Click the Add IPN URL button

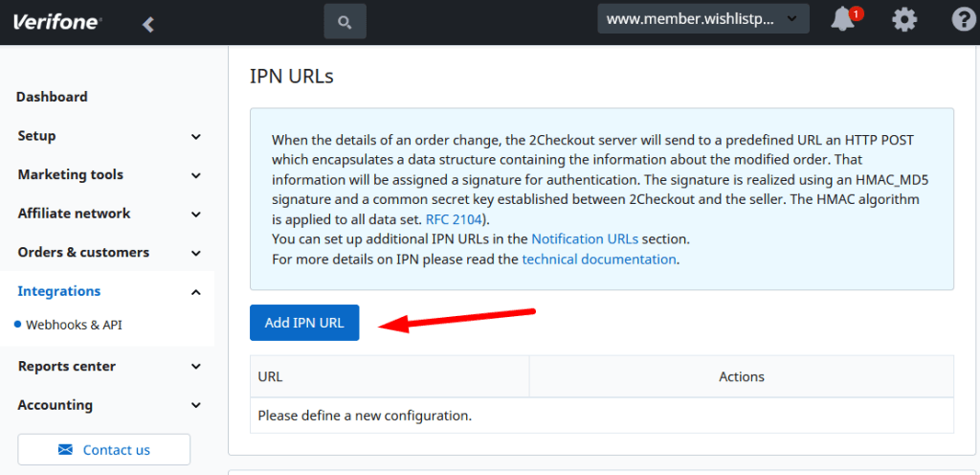pos(304,323)
